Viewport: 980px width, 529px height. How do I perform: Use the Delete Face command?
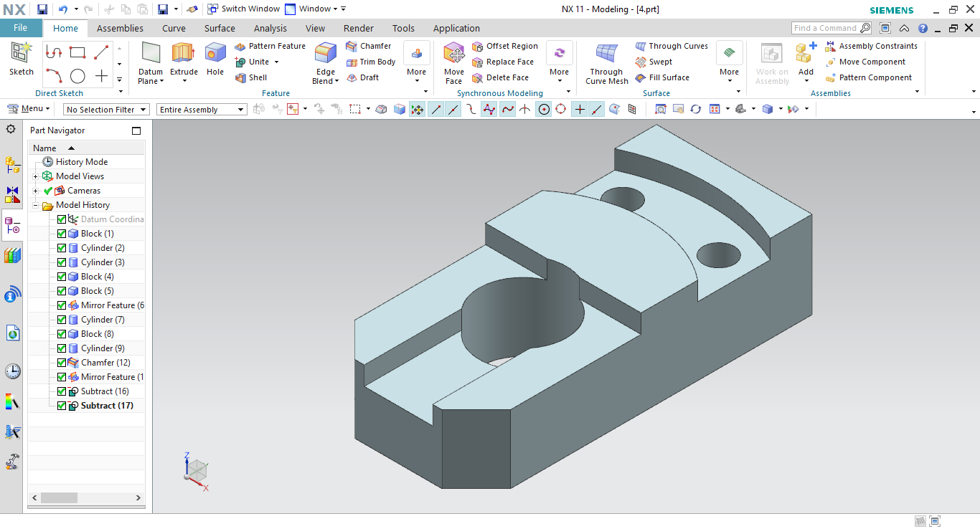[x=501, y=77]
